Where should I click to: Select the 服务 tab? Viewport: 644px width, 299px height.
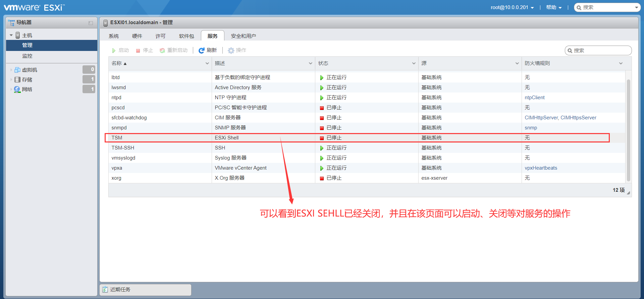pyautogui.click(x=212, y=36)
